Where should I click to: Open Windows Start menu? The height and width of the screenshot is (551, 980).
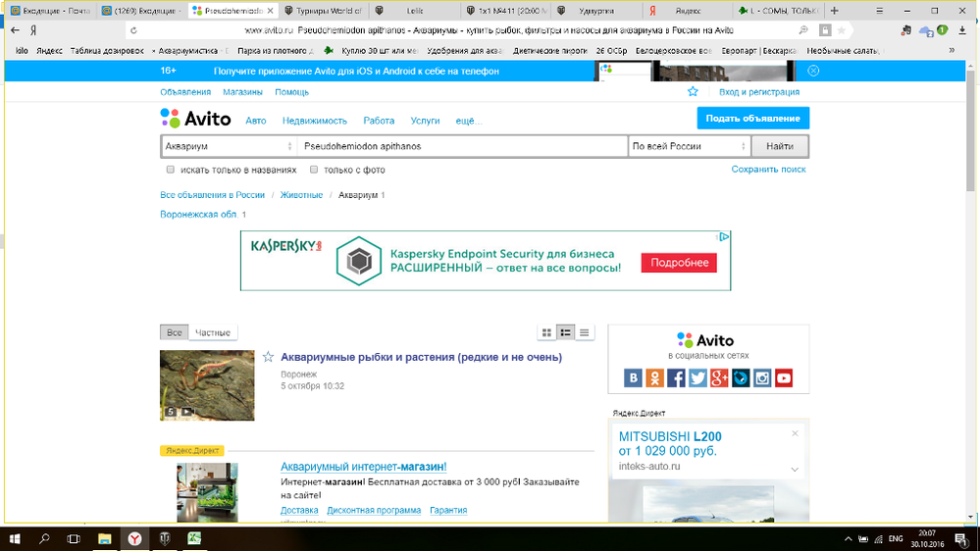[15, 538]
